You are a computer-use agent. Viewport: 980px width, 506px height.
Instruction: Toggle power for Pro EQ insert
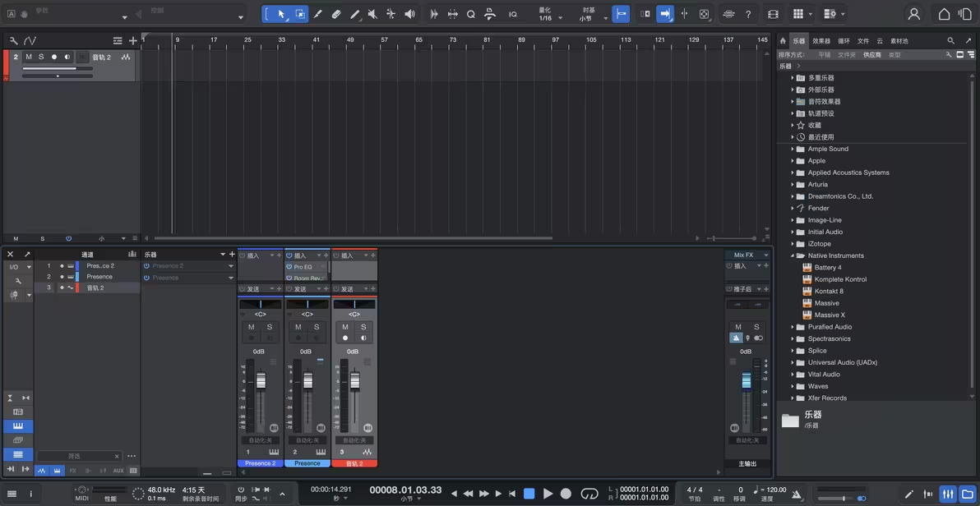point(289,267)
